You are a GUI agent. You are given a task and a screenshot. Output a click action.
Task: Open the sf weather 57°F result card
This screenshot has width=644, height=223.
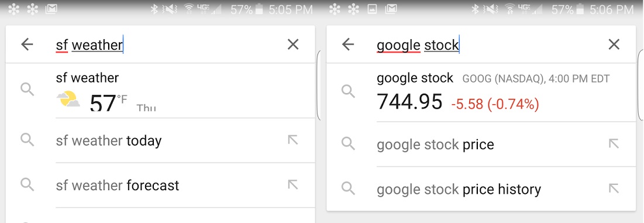click(161, 90)
